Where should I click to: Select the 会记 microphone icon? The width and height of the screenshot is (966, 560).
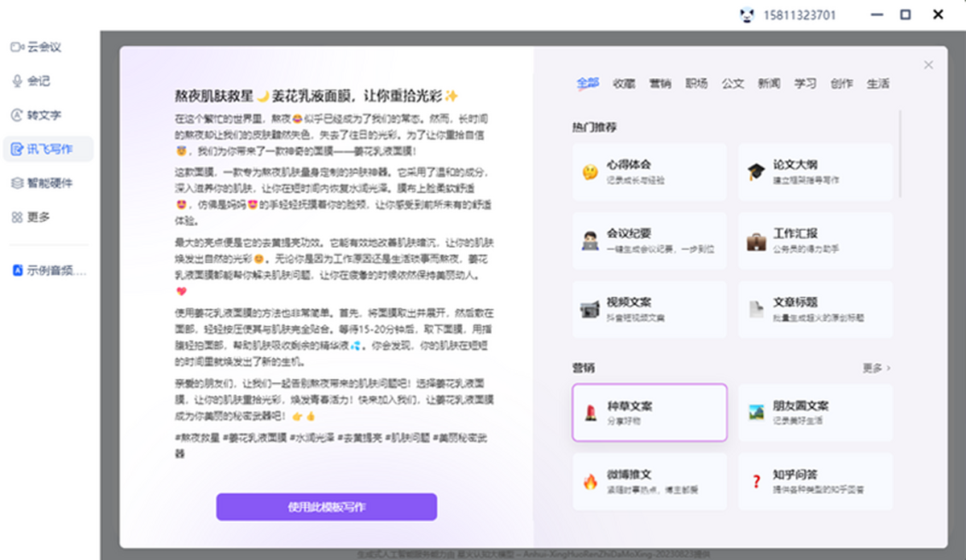[x=17, y=80]
